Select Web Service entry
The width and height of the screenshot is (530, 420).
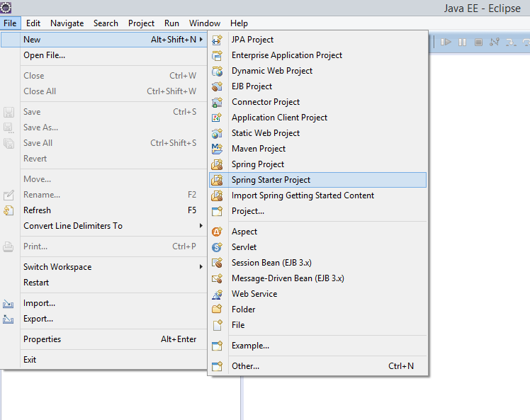click(x=317, y=294)
